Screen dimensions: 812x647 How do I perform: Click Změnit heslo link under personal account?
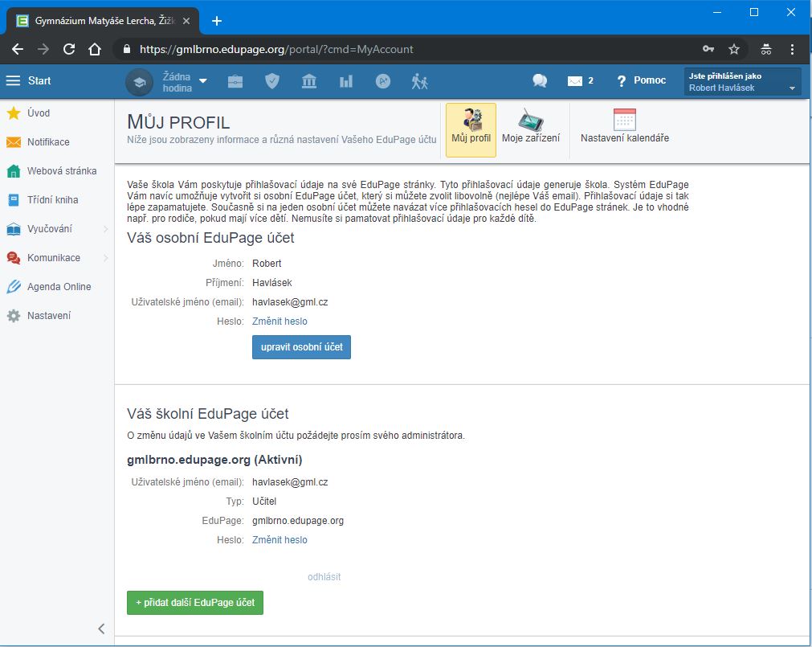coord(280,321)
